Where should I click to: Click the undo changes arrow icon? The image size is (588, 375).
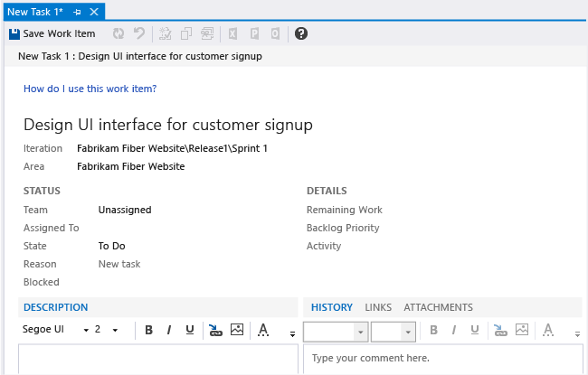[x=139, y=33]
